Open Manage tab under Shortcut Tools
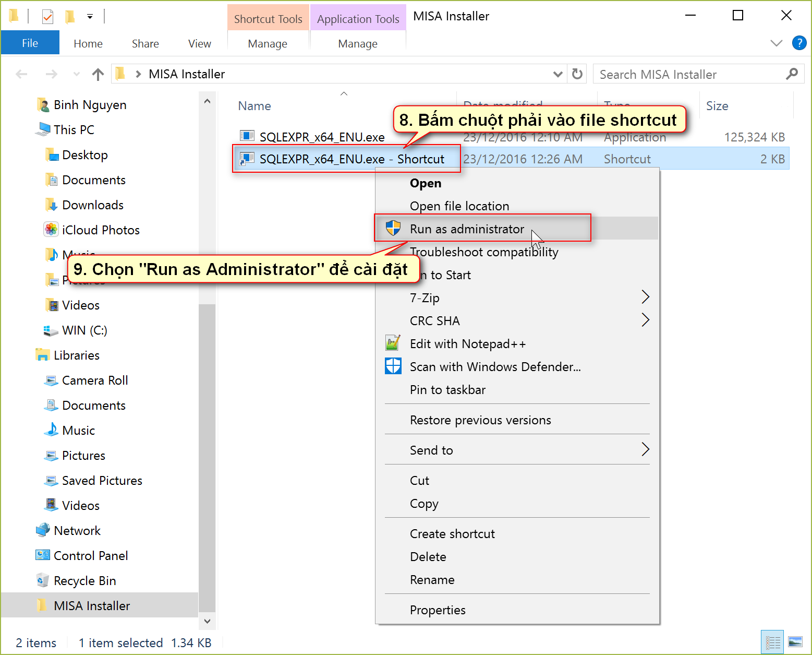The height and width of the screenshot is (655, 812). click(268, 44)
